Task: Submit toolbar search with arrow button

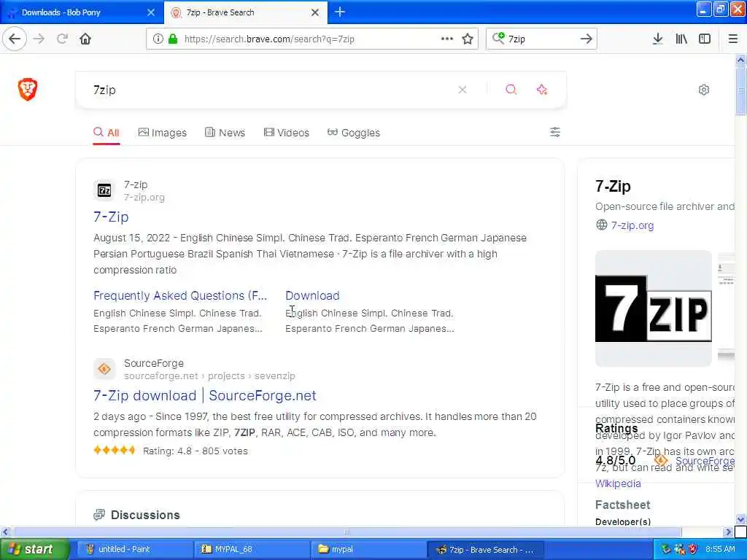Action: (587, 39)
